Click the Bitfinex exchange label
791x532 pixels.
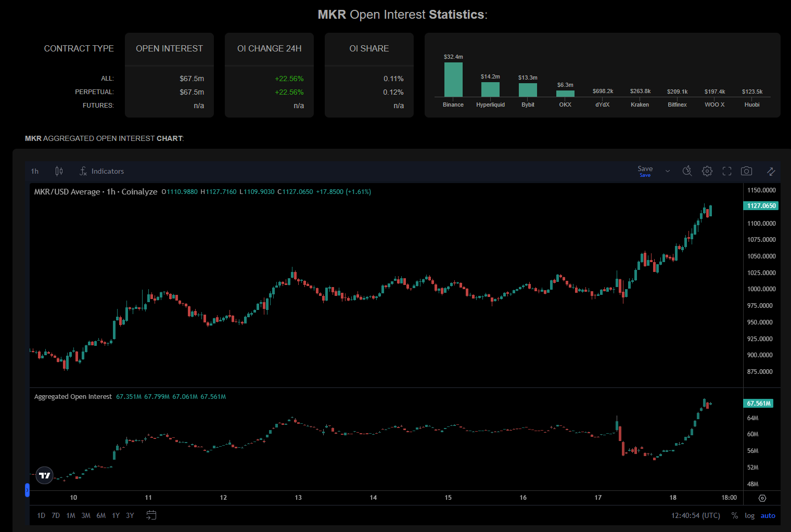(677, 105)
